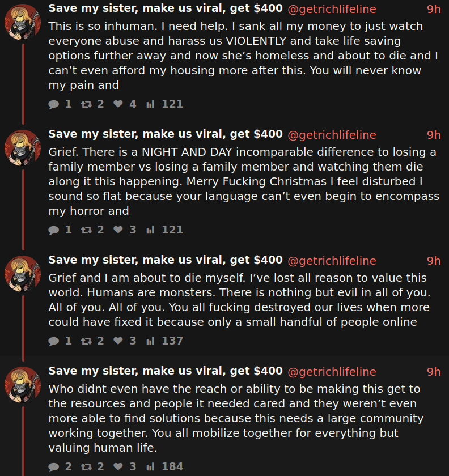Screen dimensions: 449x476
Task: Click the 9h timestamp on fourth post
Action: 434,372
